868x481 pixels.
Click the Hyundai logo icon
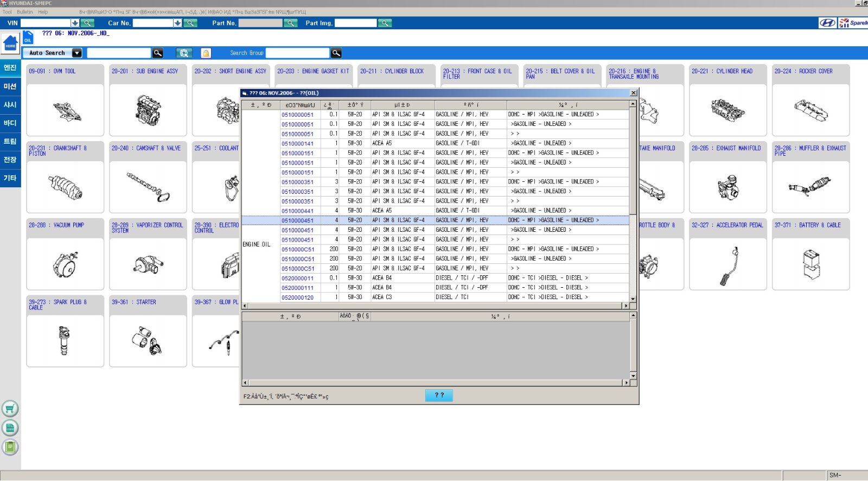click(x=827, y=23)
